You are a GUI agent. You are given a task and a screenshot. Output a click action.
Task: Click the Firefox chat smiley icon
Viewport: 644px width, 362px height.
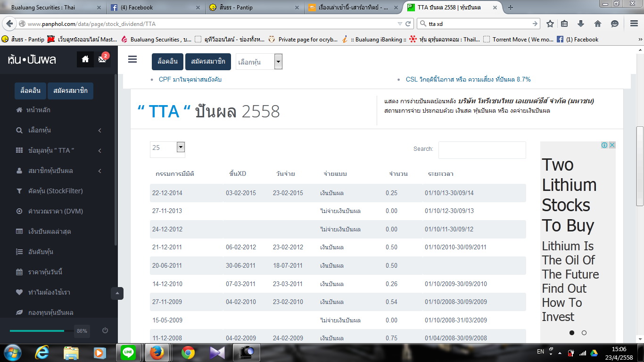(x=615, y=24)
